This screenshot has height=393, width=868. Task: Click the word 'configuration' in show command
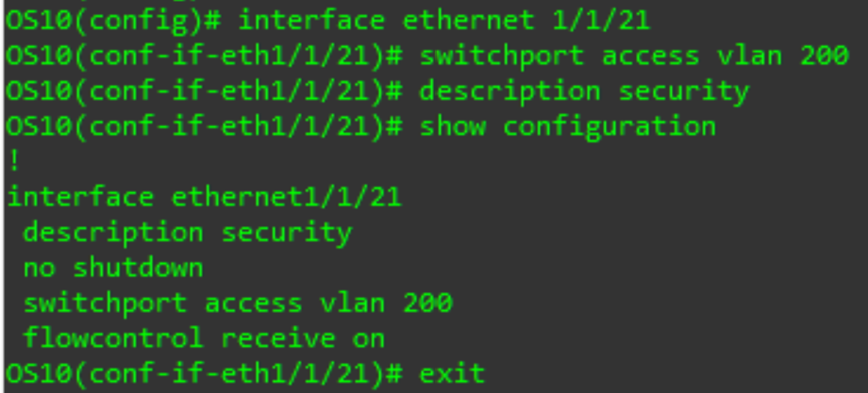tap(609, 127)
